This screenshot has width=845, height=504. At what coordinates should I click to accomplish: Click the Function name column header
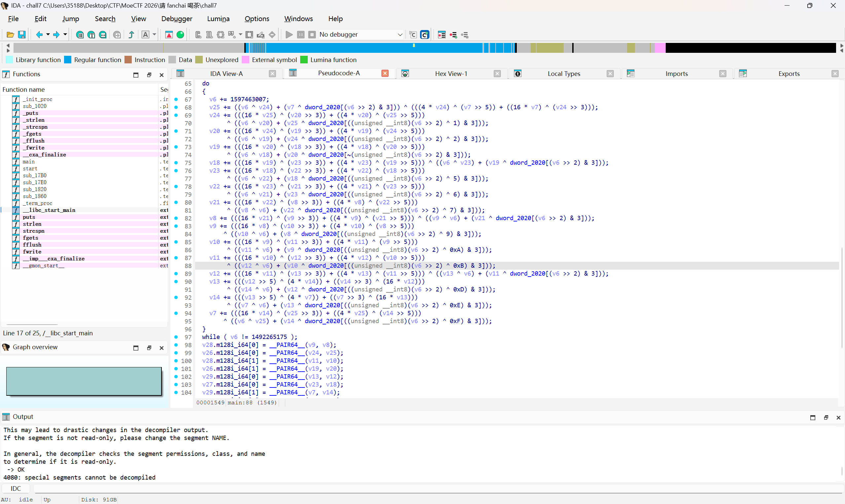pos(80,89)
